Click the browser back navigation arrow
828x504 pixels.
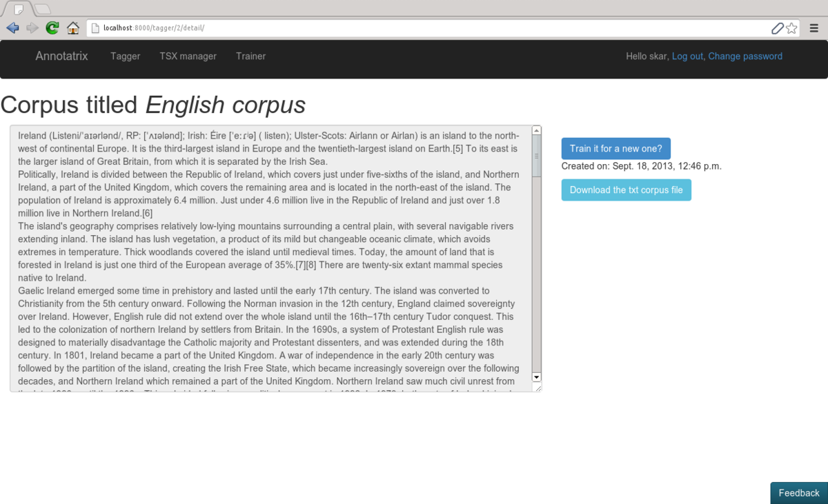click(12, 28)
